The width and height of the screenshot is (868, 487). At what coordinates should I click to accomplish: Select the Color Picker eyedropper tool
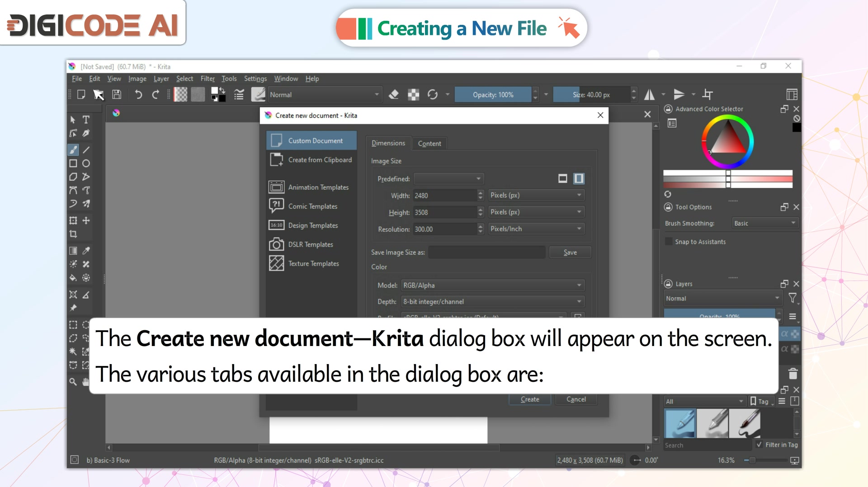[86, 251]
